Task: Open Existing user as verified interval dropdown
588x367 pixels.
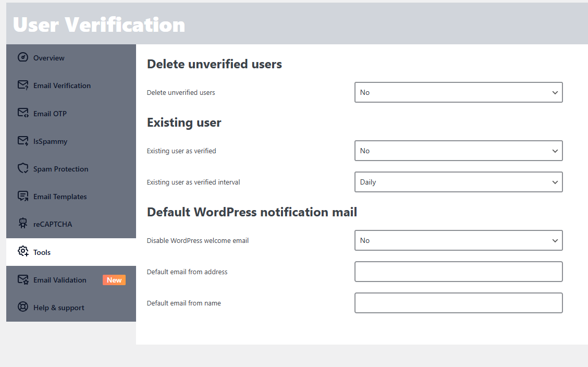Action: (x=458, y=182)
